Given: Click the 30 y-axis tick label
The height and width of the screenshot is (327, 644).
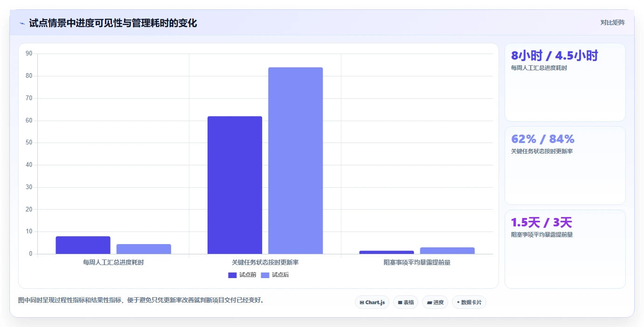Looking at the screenshot, I should 29,187.
